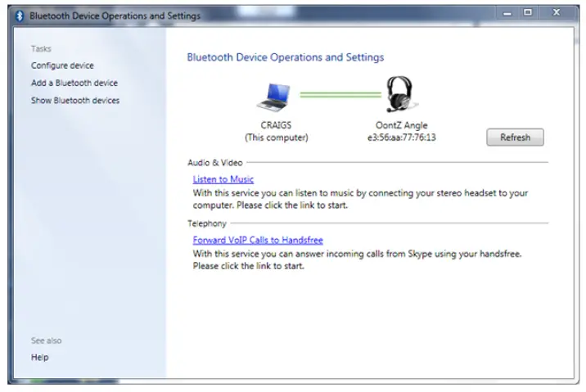The image size is (586, 392).
Task: Click the See also heading
Action: (47, 340)
